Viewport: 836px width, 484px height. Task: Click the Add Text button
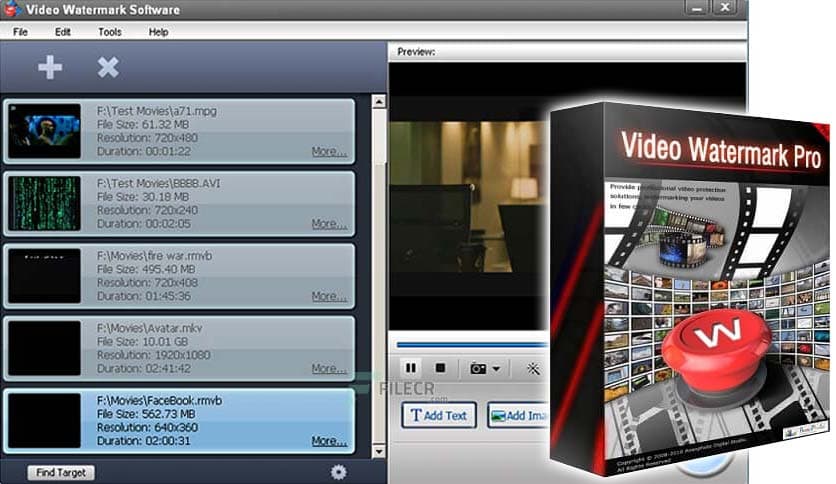point(439,415)
